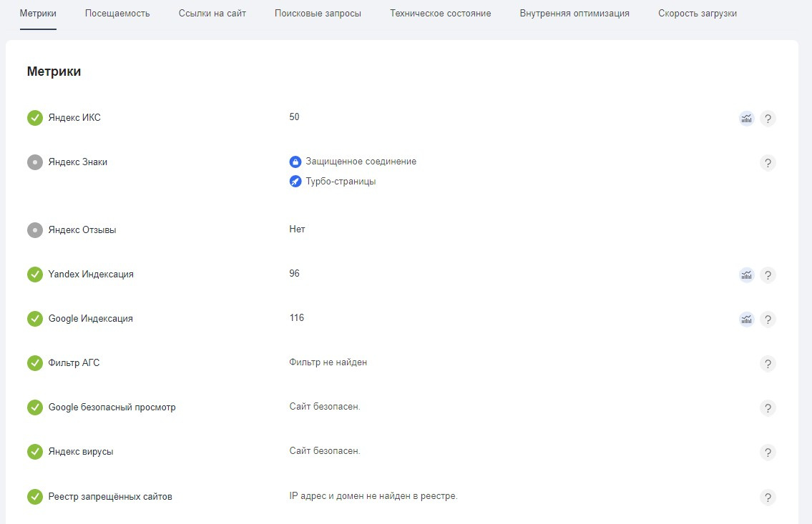The image size is (812, 524).
Task: Click the green check next to Google безопасный просмотр
Action: tap(34, 407)
